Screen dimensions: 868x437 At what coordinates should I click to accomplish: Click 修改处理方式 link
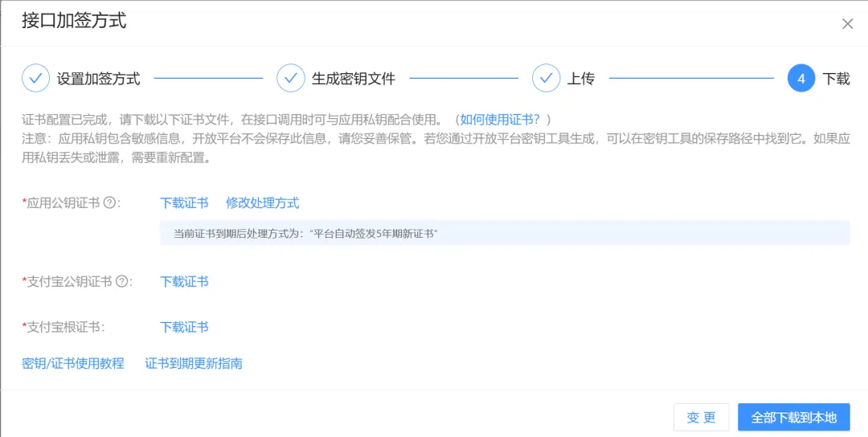tap(262, 203)
